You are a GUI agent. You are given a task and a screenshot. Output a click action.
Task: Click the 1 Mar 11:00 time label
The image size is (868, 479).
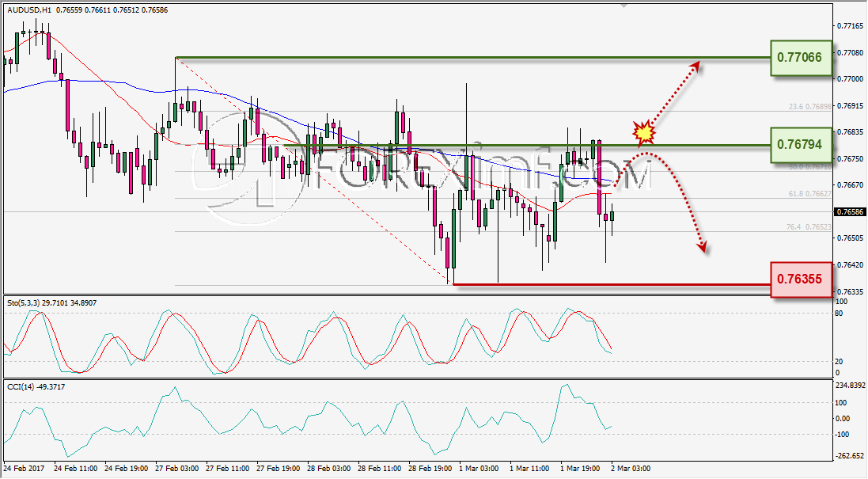(529, 469)
